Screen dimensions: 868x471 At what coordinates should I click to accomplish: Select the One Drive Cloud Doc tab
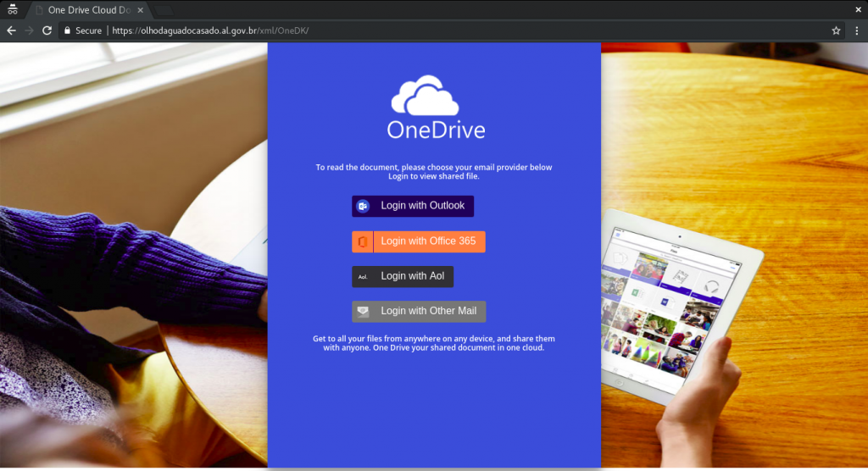pyautogui.click(x=87, y=10)
